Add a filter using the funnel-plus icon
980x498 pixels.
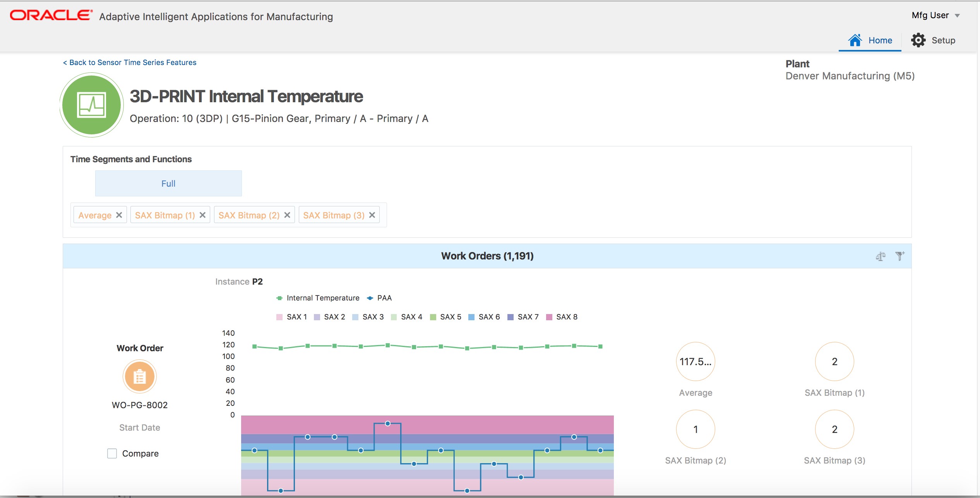coord(899,256)
